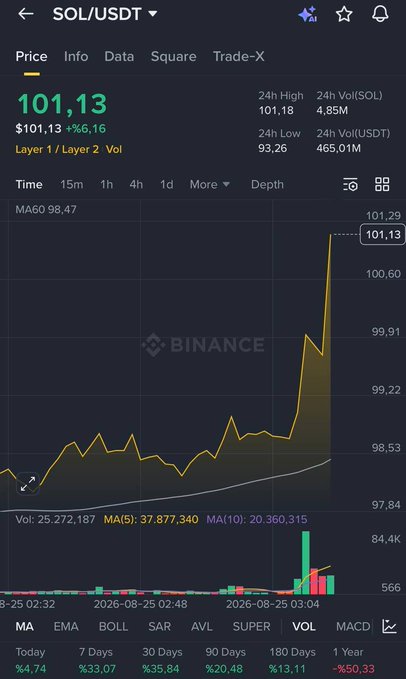This screenshot has width=406, height=679.
Task: Switch to the Price tab
Action: pyautogui.click(x=32, y=56)
